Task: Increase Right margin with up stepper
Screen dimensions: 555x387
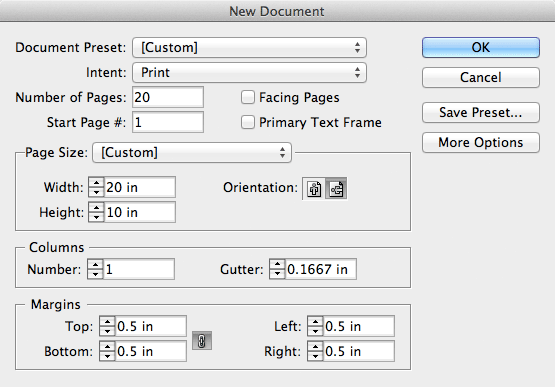Action: [315, 346]
